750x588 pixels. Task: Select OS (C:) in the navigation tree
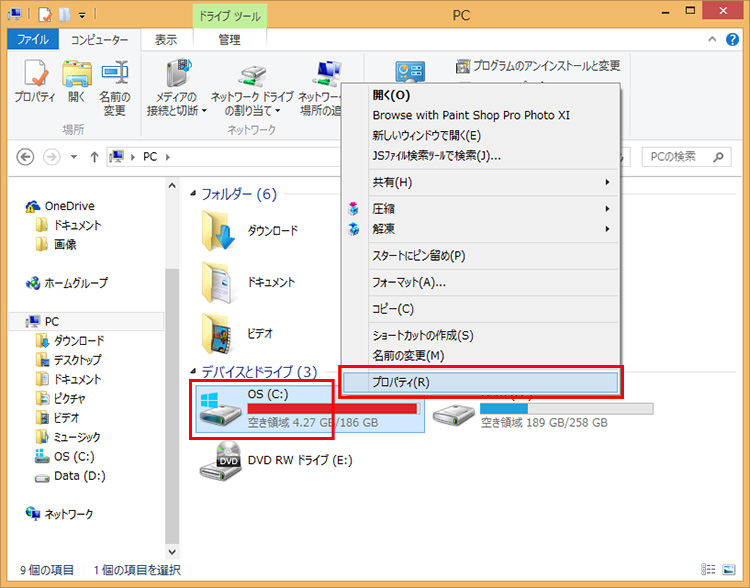(x=65, y=456)
